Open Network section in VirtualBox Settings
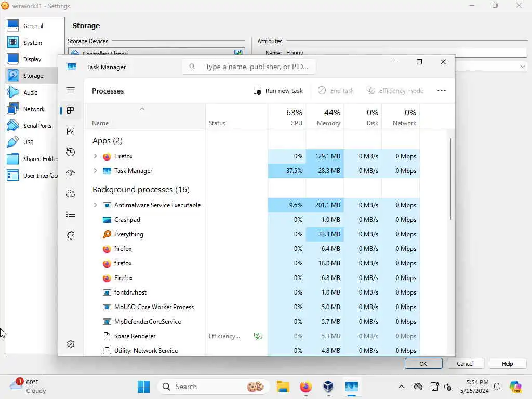This screenshot has width=532, height=399. [x=32, y=109]
